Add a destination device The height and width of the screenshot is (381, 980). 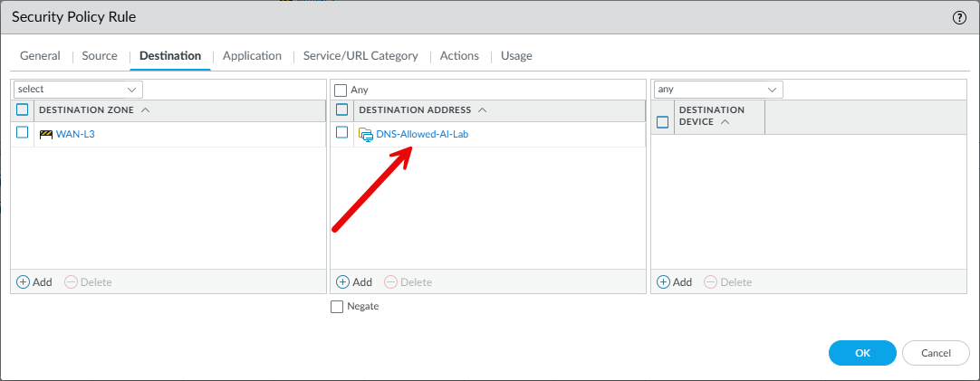[x=675, y=282]
